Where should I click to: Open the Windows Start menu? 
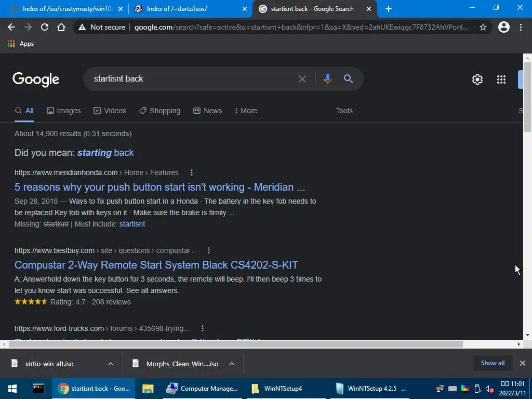click(12, 389)
